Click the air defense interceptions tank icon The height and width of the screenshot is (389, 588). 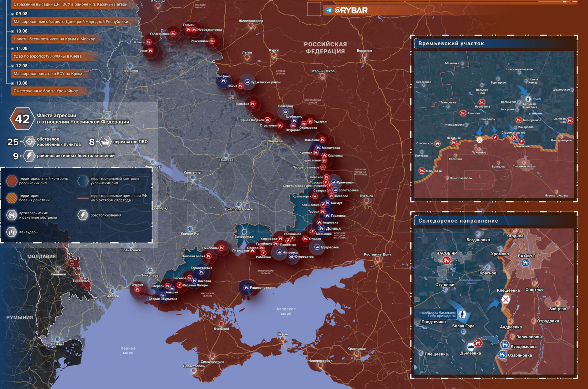click(105, 142)
